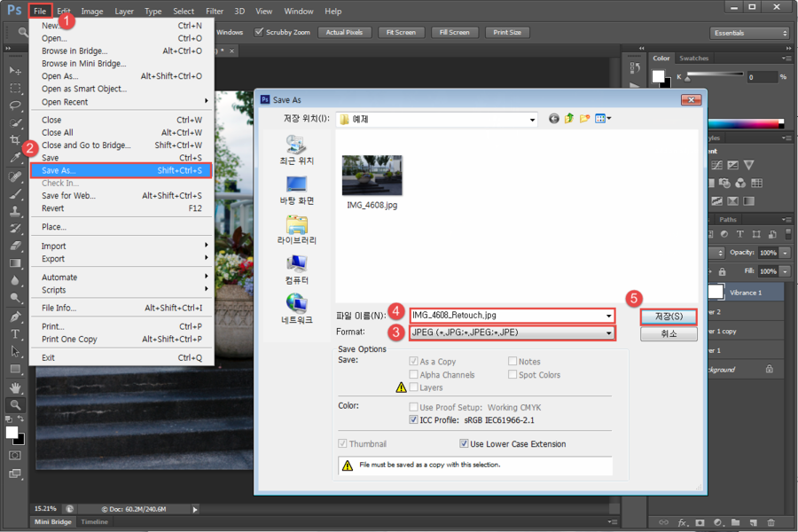This screenshot has width=798, height=532.
Task: Open 라이브러리 in places sidebar
Action: 297,230
